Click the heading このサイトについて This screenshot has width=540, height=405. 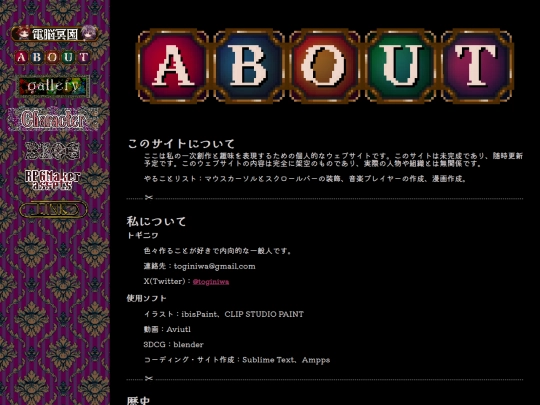point(181,144)
